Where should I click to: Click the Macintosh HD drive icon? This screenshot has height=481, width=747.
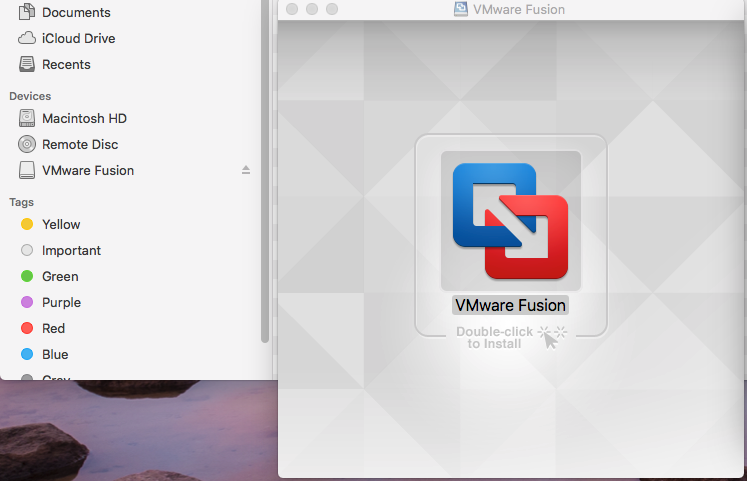click(27, 118)
